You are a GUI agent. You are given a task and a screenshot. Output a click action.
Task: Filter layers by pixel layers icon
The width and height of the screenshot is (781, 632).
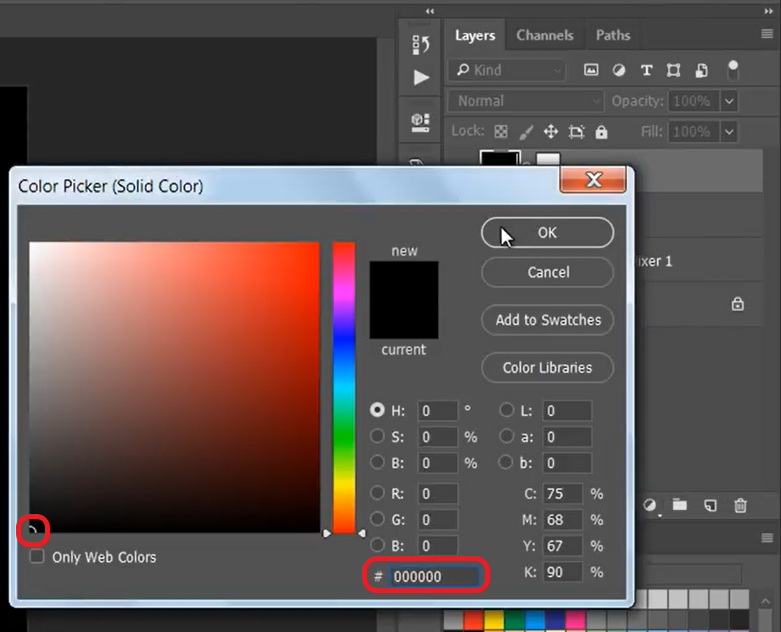click(591, 70)
